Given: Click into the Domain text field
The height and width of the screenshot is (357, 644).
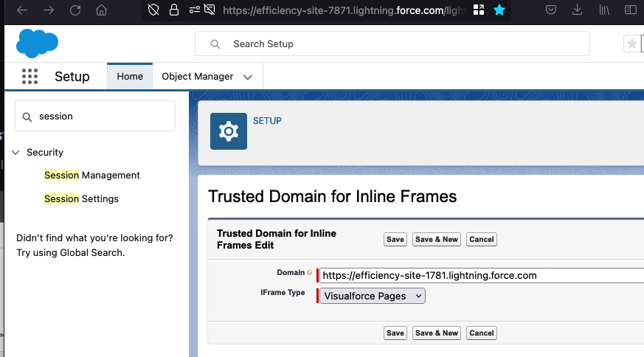Looking at the screenshot, I should pyautogui.click(x=482, y=275).
